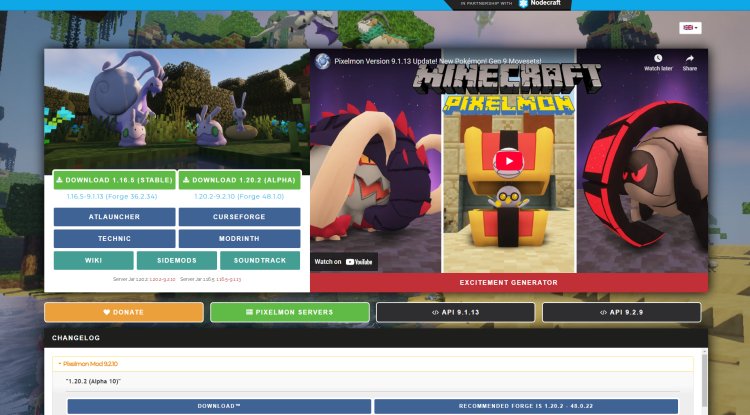The height and width of the screenshot is (415, 750).
Task: Open the ATLauncher button
Action: pos(114,217)
